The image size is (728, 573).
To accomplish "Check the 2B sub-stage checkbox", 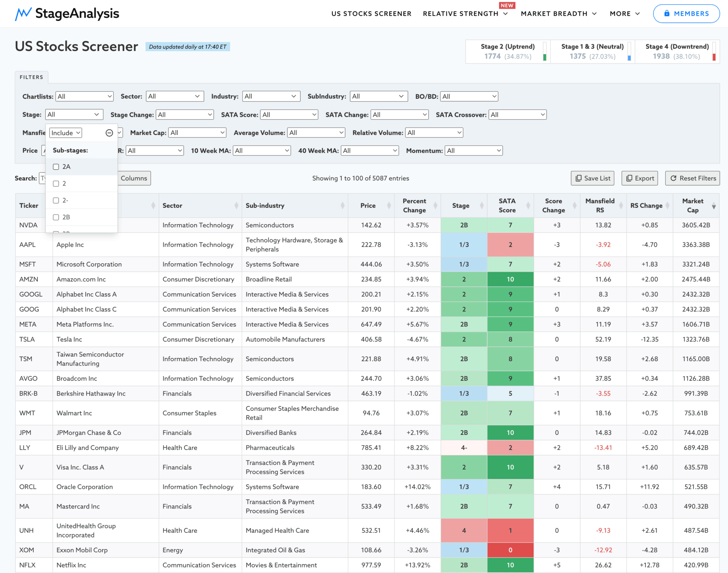I will (56, 217).
